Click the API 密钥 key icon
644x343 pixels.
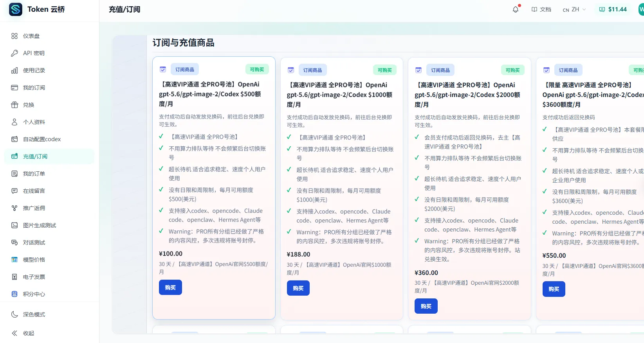tap(14, 53)
